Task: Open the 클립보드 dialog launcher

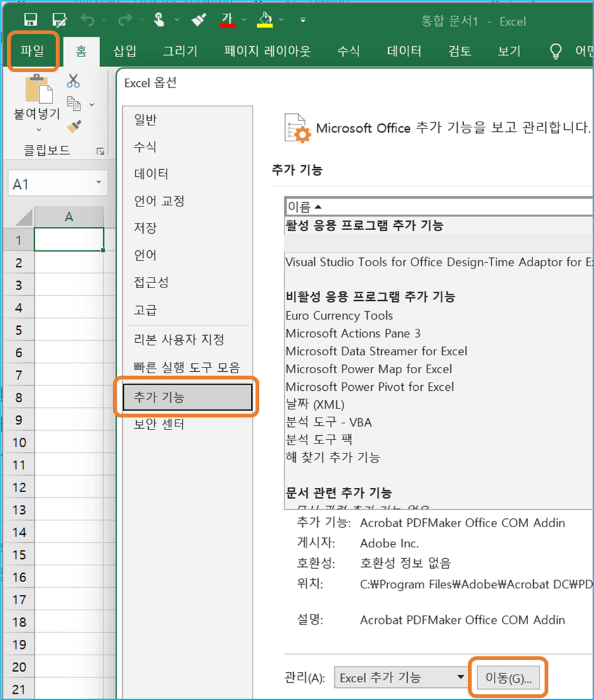Action: click(101, 151)
